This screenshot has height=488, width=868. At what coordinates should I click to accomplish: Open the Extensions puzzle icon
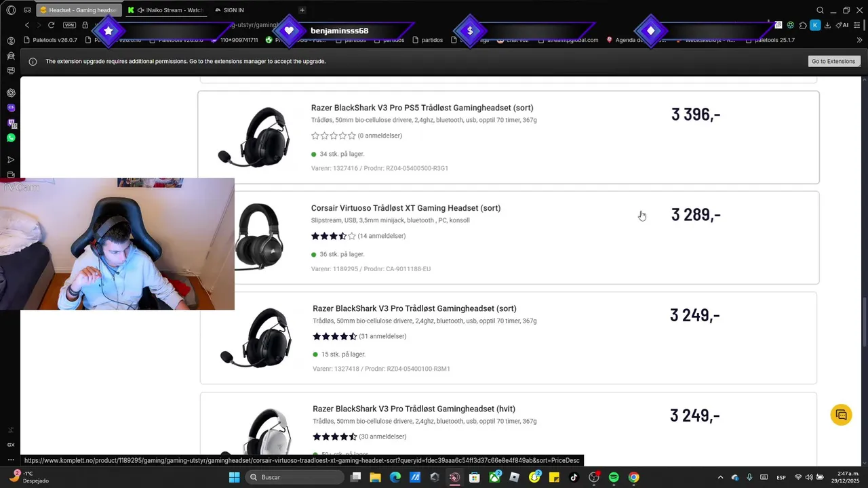pos(803,25)
